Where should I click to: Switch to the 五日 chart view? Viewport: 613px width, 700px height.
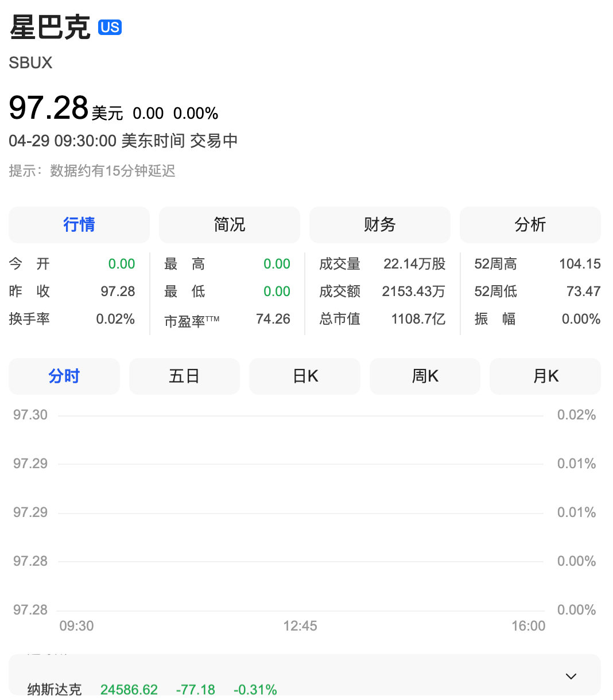point(184,376)
